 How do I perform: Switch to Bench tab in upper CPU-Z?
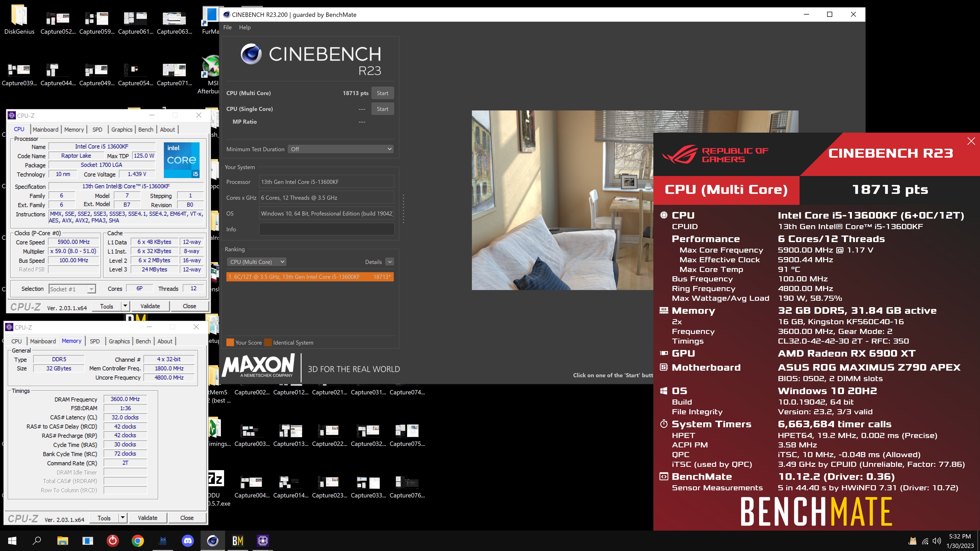coord(146,129)
